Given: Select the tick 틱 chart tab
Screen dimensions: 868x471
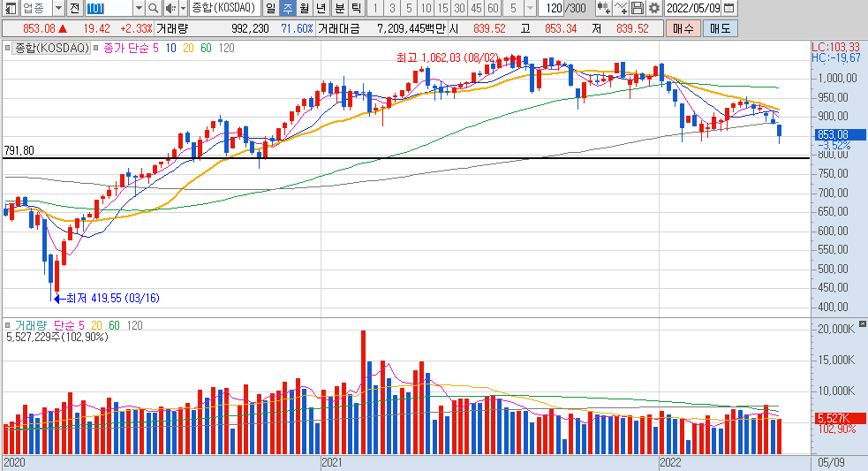Looking at the screenshot, I should click(357, 8).
